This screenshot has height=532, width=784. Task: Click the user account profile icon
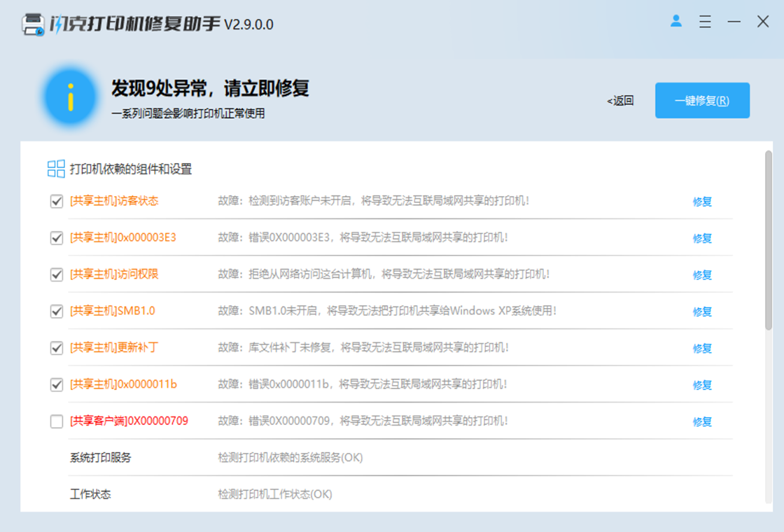click(x=676, y=22)
